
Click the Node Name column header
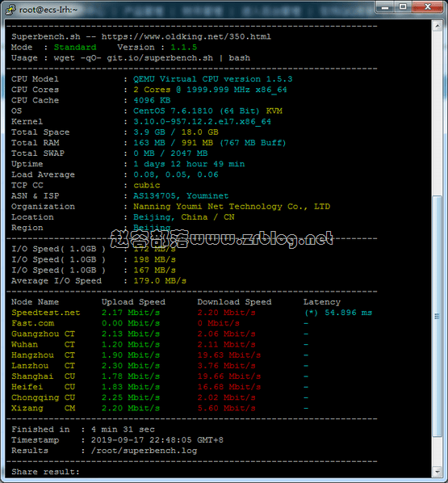coord(35,302)
